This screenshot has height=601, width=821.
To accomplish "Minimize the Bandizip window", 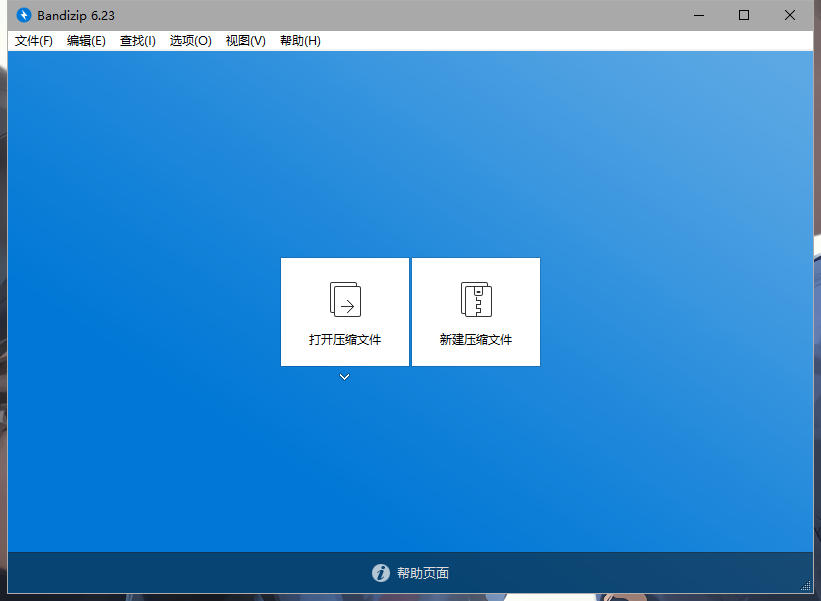I will [x=697, y=15].
